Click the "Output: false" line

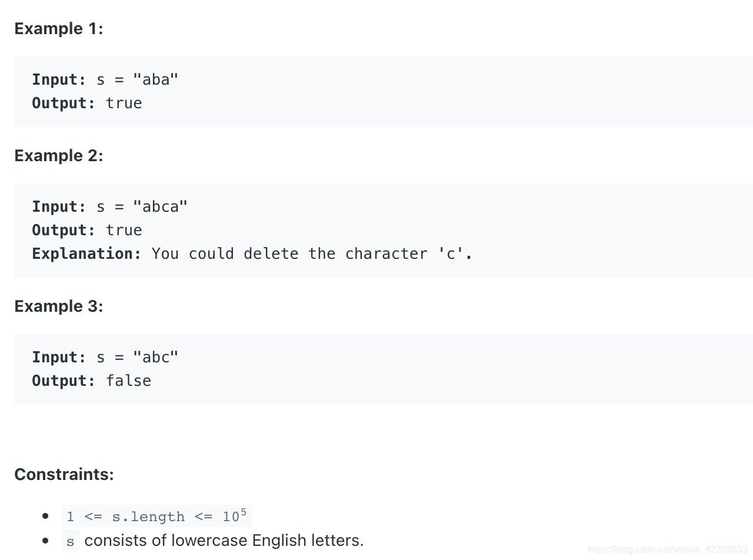[92, 381]
